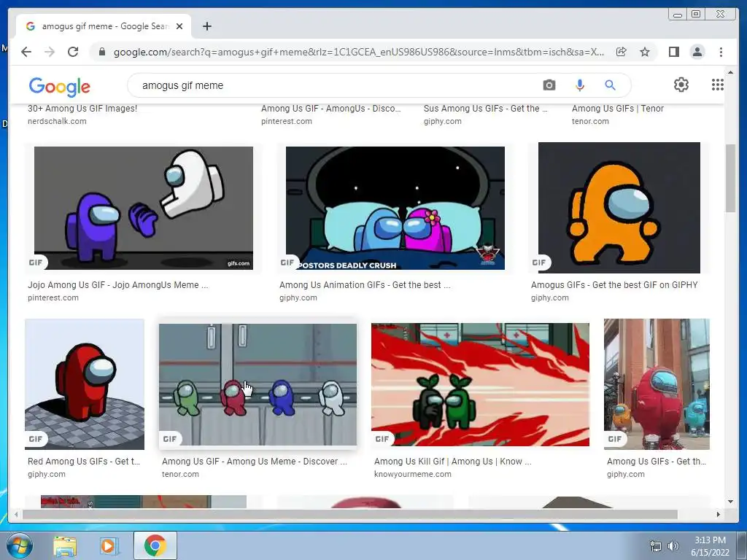
Task: Open the four crewmates GIF thumbnail
Action: (258, 385)
